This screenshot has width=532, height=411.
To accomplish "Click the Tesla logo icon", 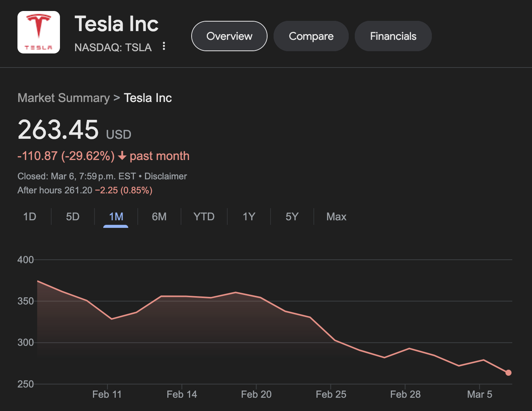I will click(x=39, y=32).
